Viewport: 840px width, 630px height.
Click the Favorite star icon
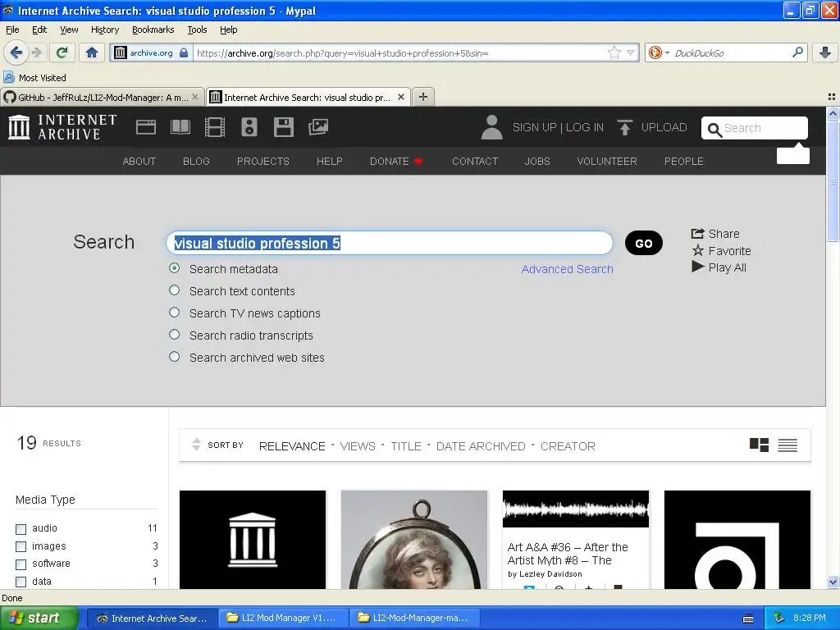click(697, 250)
